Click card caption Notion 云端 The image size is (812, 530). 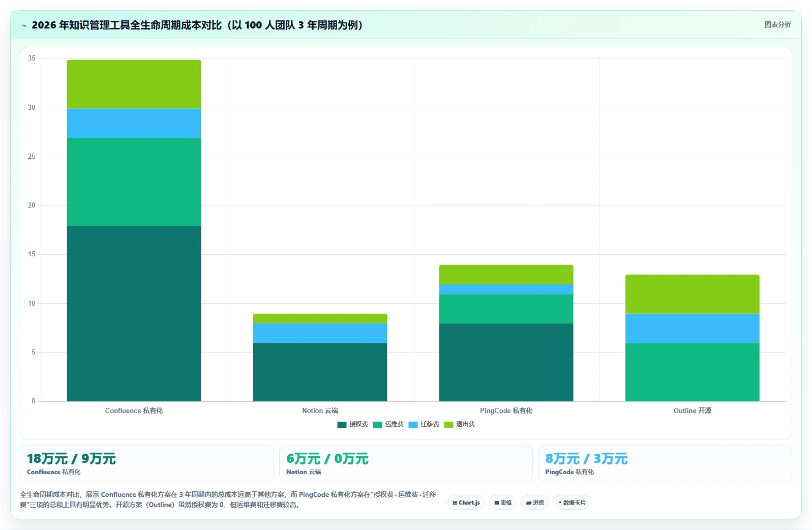[304, 472]
